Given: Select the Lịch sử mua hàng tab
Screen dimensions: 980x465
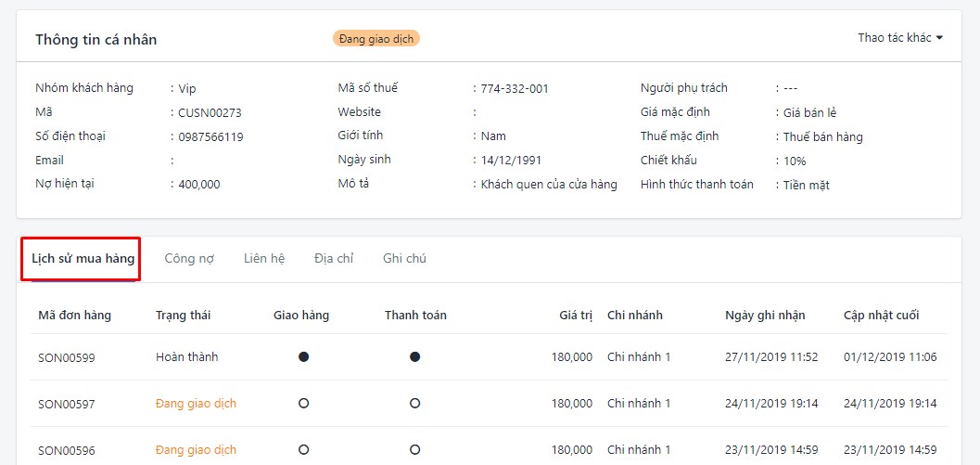Looking at the screenshot, I should 83,258.
